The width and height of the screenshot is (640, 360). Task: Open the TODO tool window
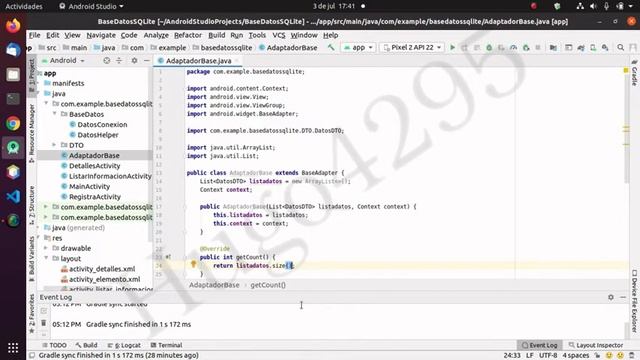click(x=54, y=345)
